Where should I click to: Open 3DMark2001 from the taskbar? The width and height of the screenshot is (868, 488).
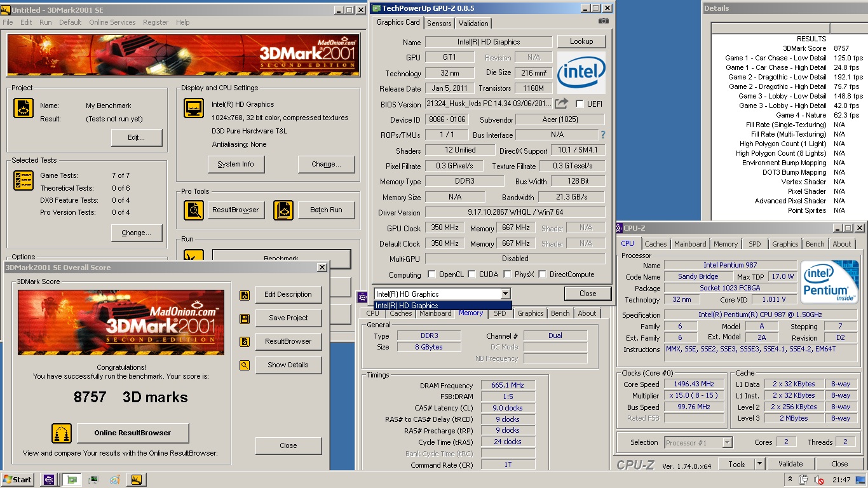tap(136, 480)
